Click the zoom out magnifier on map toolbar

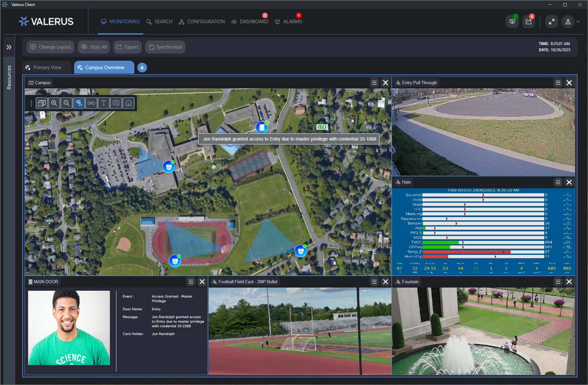tap(67, 103)
